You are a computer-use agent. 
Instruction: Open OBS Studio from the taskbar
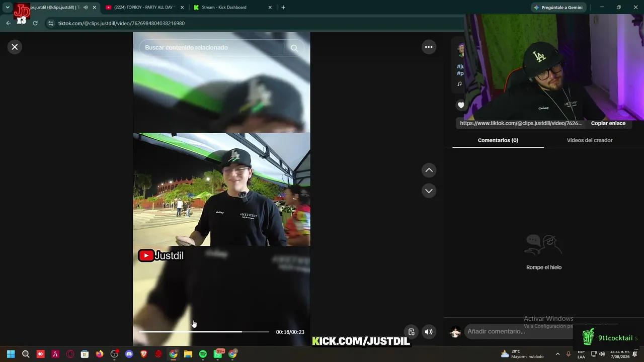[114, 354]
